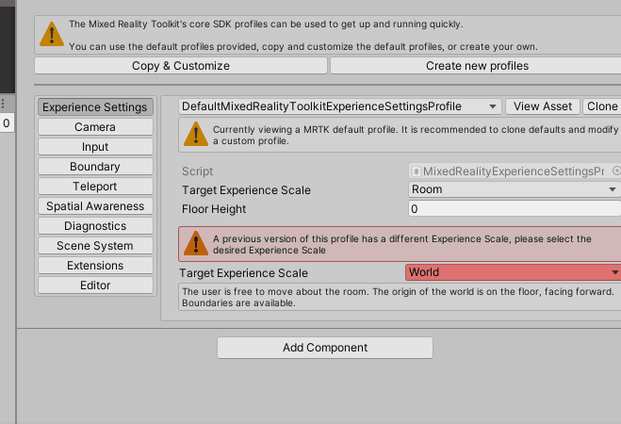The image size is (621, 424).
Task: Click the warning icon beside MRTK default profile notice
Action: (196, 134)
